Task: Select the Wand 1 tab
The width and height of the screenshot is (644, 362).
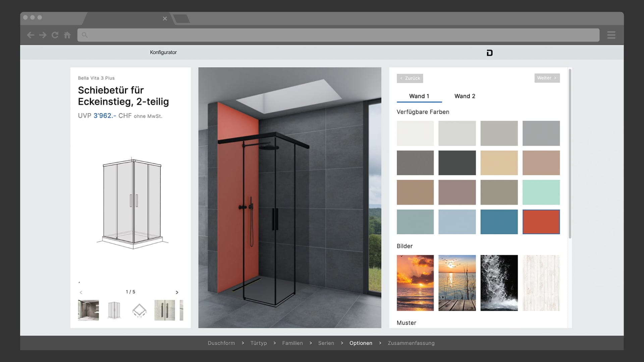Action: click(419, 96)
